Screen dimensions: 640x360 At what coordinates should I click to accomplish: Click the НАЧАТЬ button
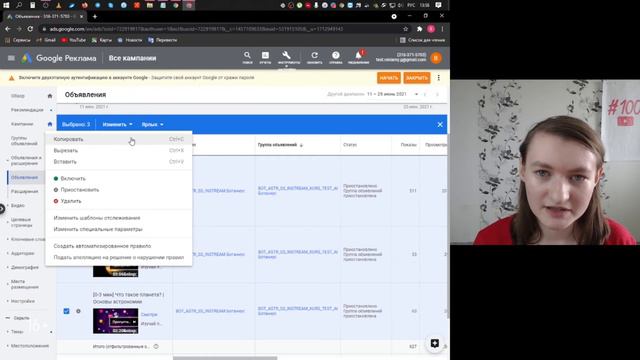pyautogui.click(x=389, y=78)
